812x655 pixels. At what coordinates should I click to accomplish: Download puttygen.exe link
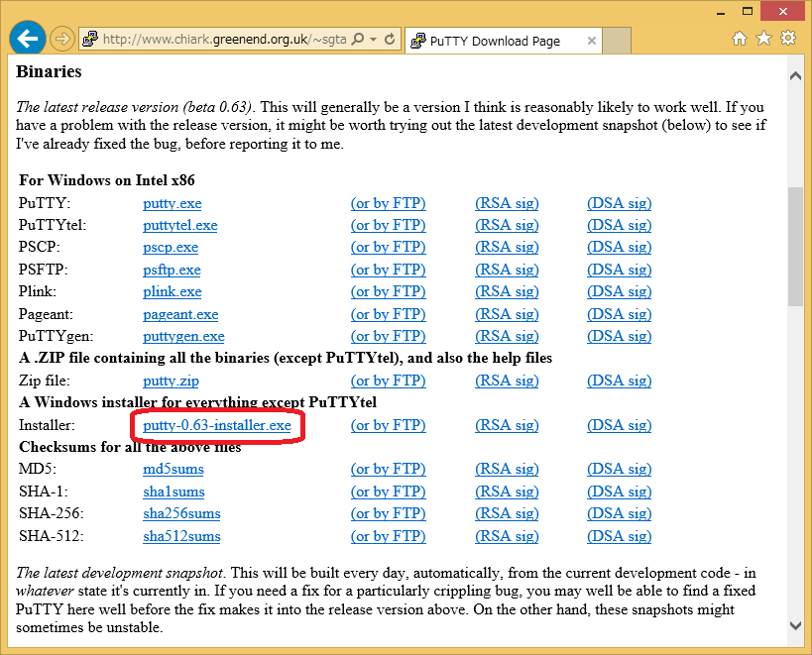pyautogui.click(x=183, y=336)
